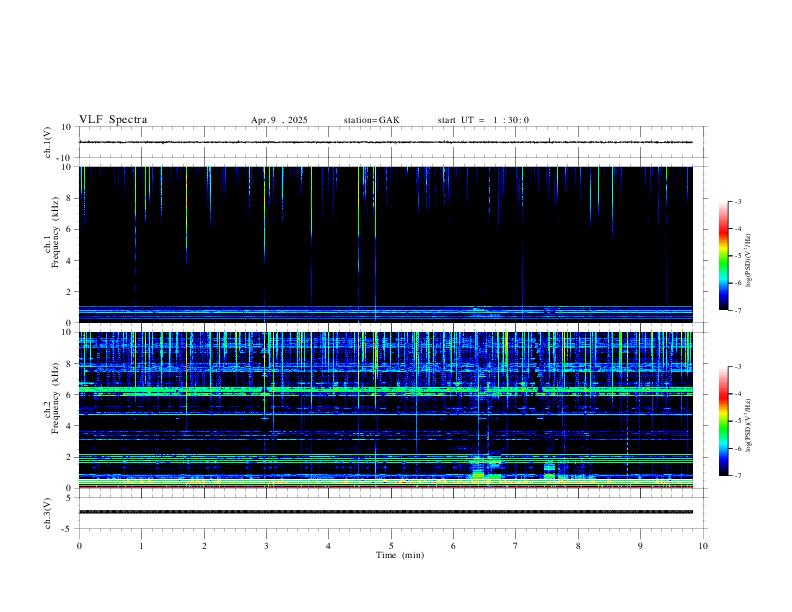Image resolution: width=792 pixels, height=612 pixels.
Task: Click time axis tick label "5"
Action: 391,546
